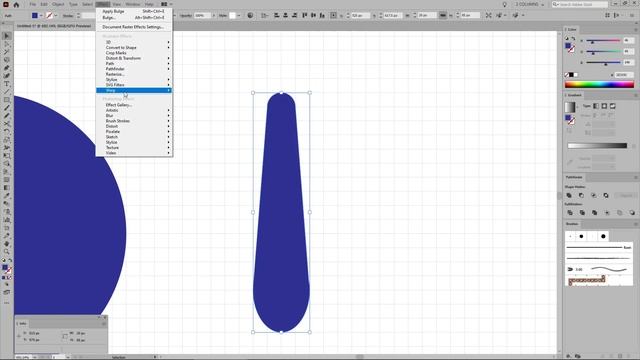Open the Discover lightbulb icon
Viewport: 640px width, 360px height.
pos(504,4)
